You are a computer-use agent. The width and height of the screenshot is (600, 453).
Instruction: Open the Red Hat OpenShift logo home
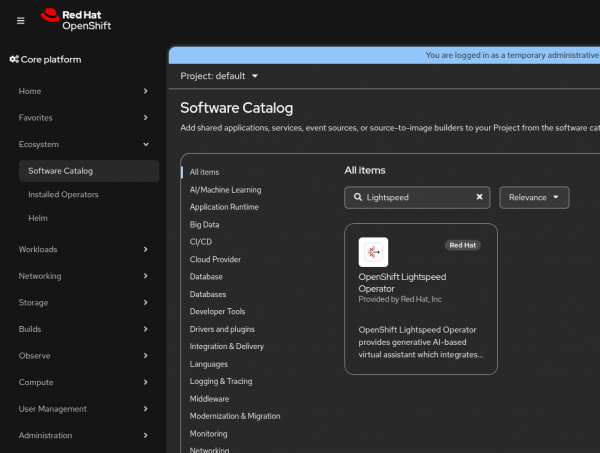click(76, 20)
